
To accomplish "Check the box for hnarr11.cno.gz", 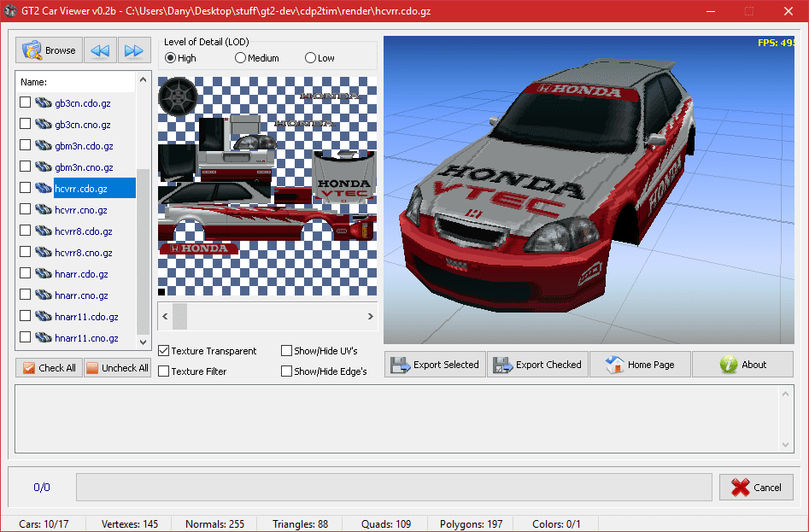I will tap(26, 337).
